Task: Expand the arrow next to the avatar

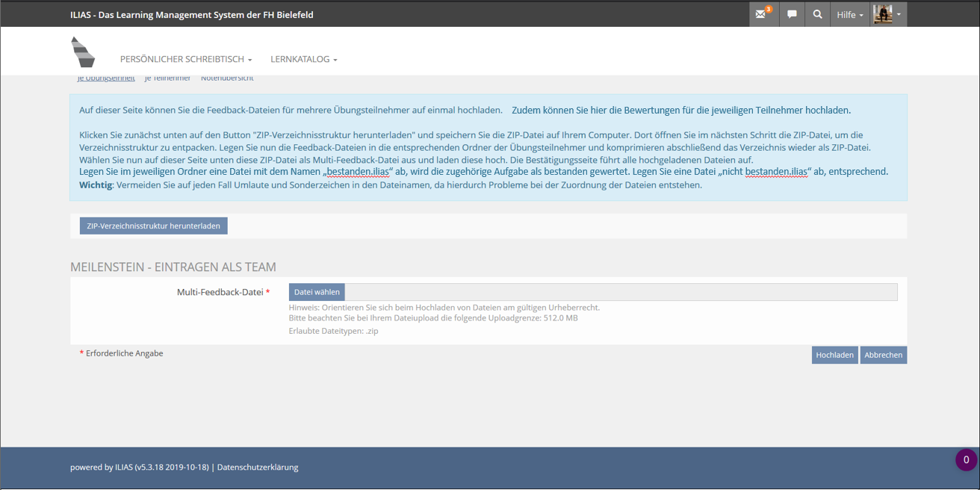Action: point(899,15)
